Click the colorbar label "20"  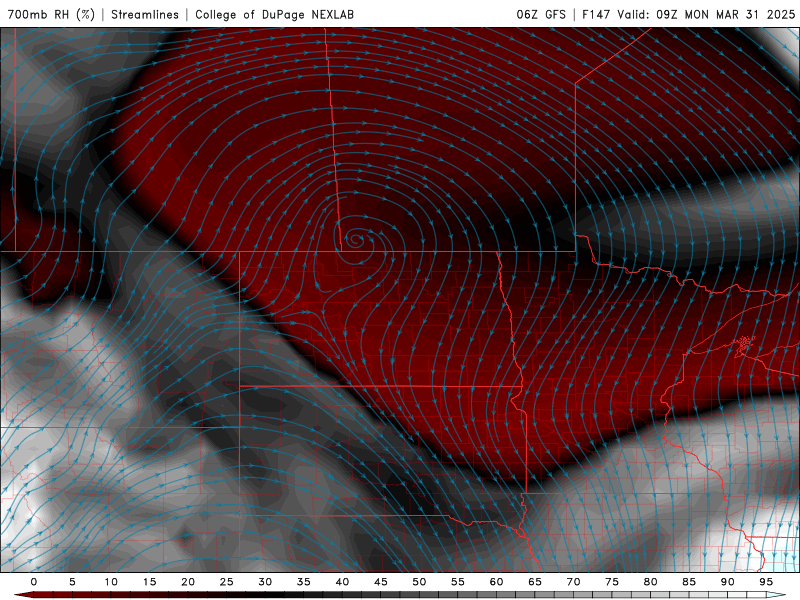click(x=188, y=582)
